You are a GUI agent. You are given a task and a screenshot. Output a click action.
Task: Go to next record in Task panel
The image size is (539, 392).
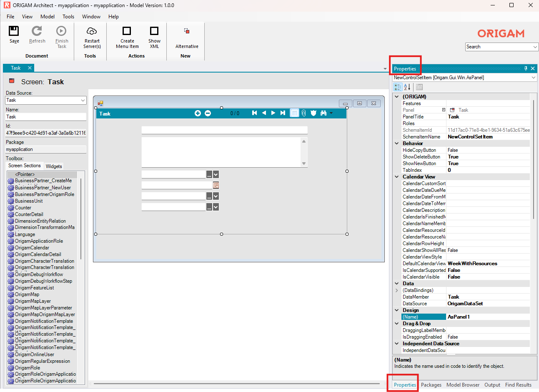coord(273,113)
